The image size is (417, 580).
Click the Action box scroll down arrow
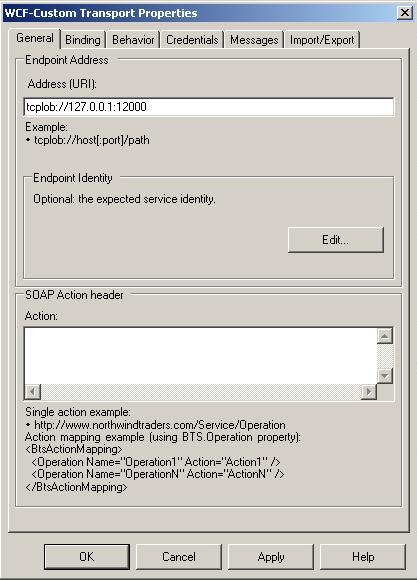click(385, 376)
